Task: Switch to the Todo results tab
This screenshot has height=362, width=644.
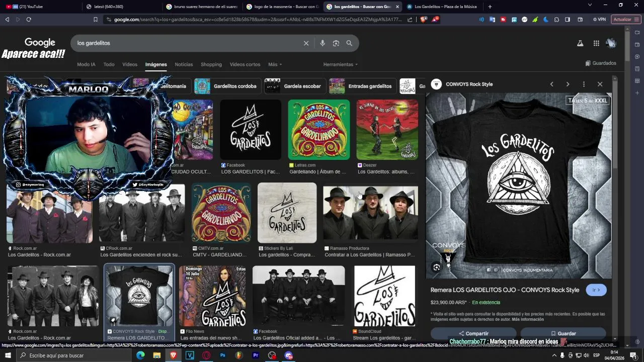Action: (x=109, y=64)
